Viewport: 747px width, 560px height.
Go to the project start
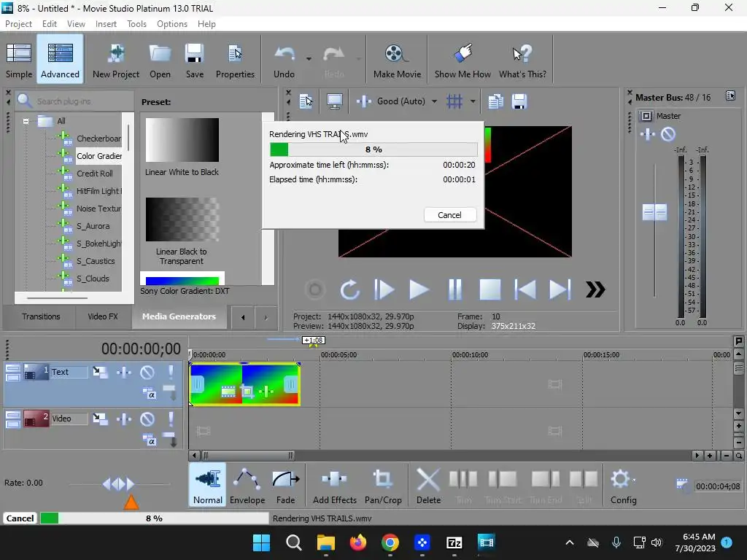coord(525,289)
